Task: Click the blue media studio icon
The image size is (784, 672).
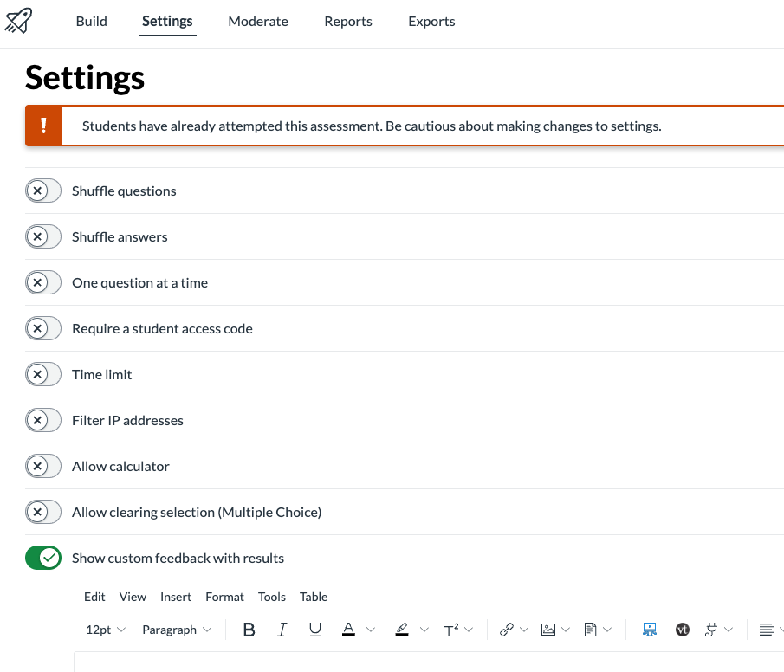Action: [x=650, y=630]
